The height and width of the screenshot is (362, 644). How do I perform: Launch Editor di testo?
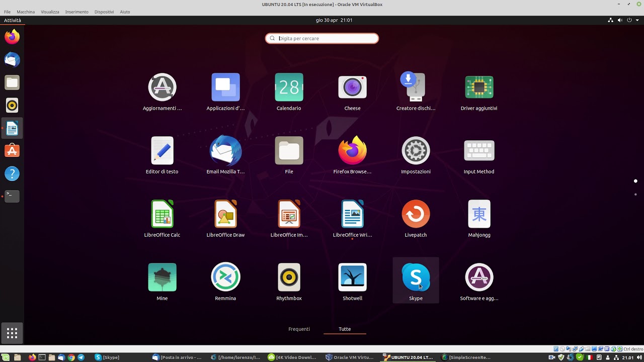pyautogui.click(x=162, y=155)
